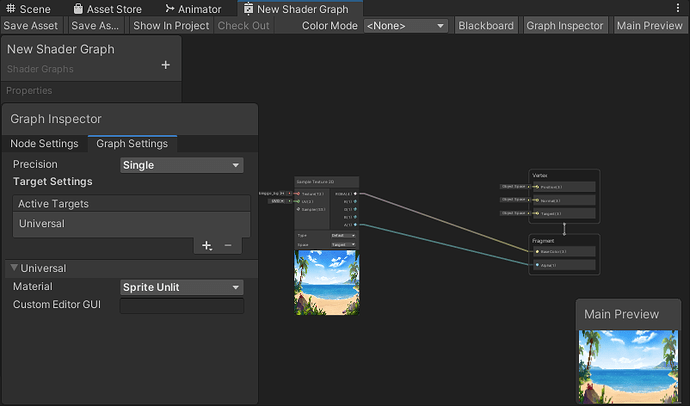
Task: Toggle the Main Preview panel
Action: 650,26
